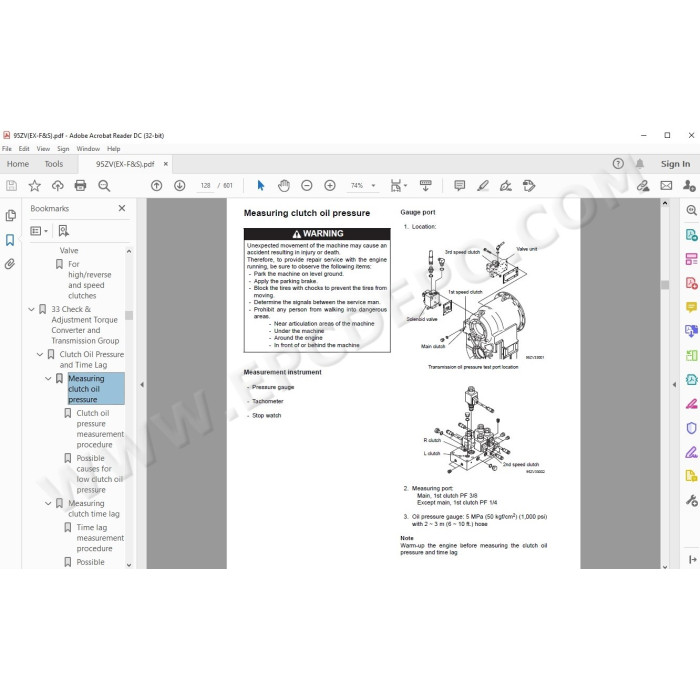The width and height of the screenshot is (700, 700).
Task: Add a sticky note comment
Action: [459, 186]
